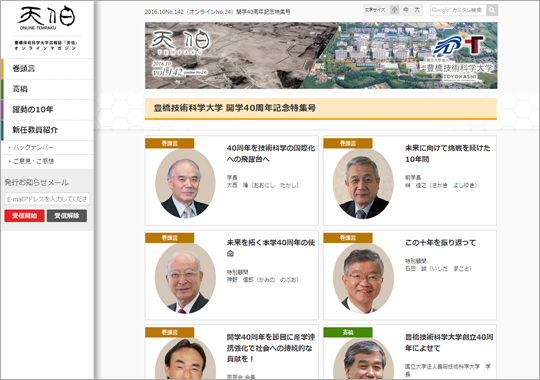This screenshot has width=540, height=380.
Task: Open the 寄稿 sidebar menu item
Action: tap(47, 89)
